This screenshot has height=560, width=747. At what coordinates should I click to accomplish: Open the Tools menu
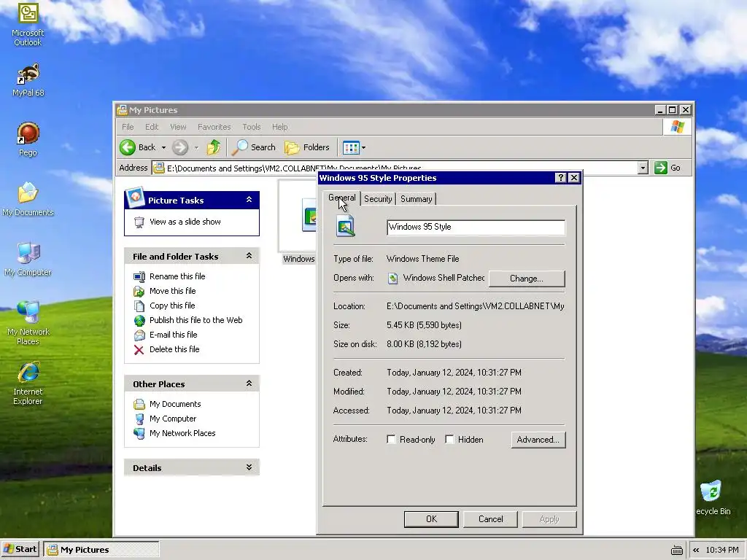[x=251, y=127]
